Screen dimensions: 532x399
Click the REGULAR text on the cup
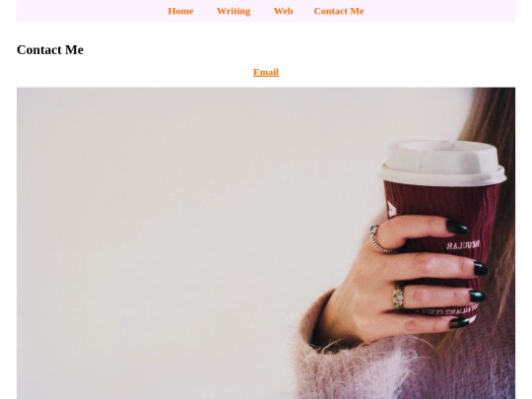(463, 245)
